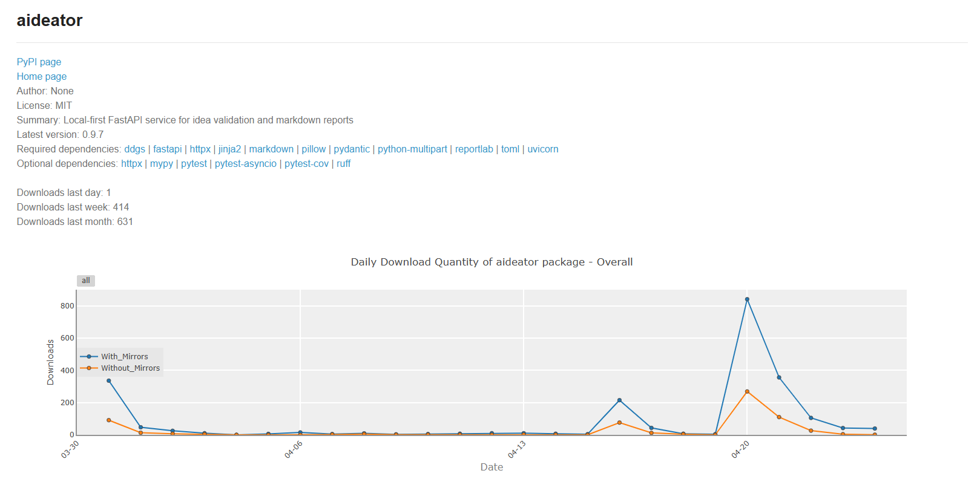This screenshot has width=980, height=482.
Task: Open the jinja2 dependency link
Action: click(229, 149)
